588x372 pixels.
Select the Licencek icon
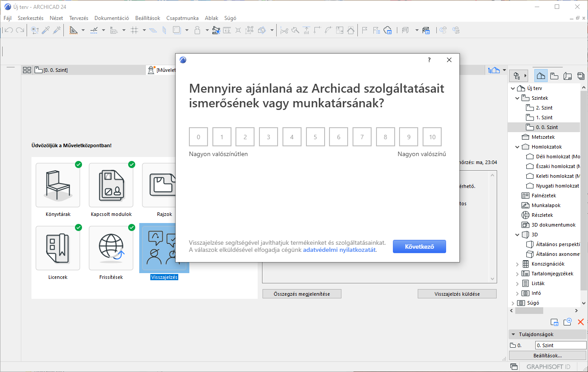pyautogui.click(x=58, y=248)
